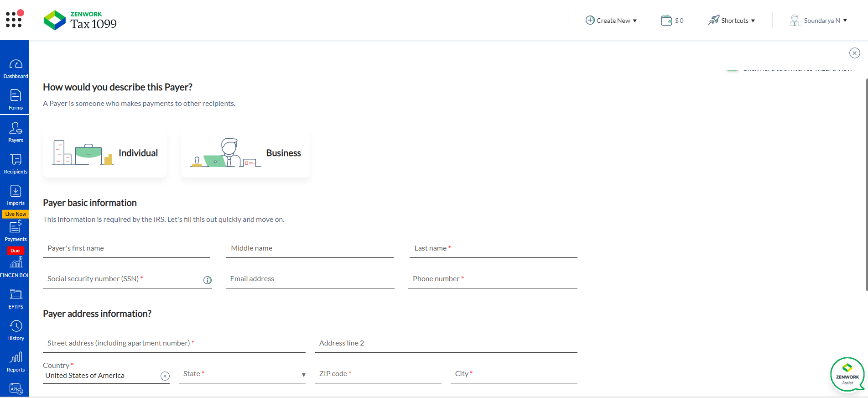Click the user avatar icon
868x398 pixels.
795,21
